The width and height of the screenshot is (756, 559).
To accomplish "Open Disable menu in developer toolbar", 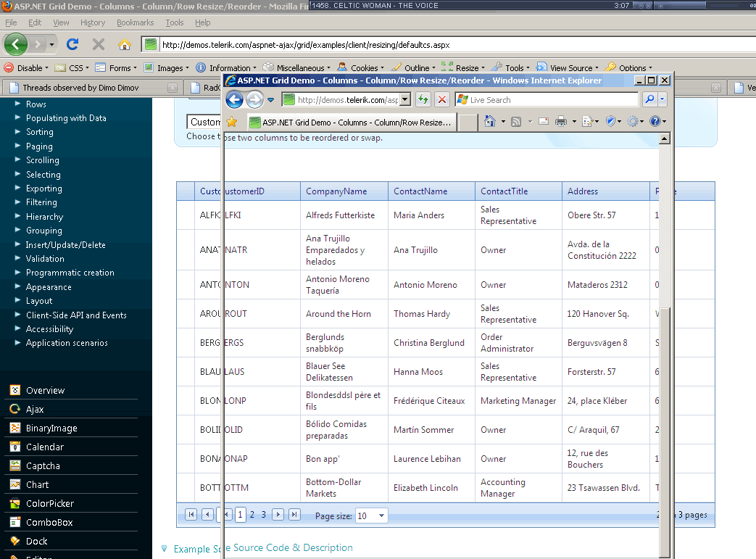I will pos(27,68).
